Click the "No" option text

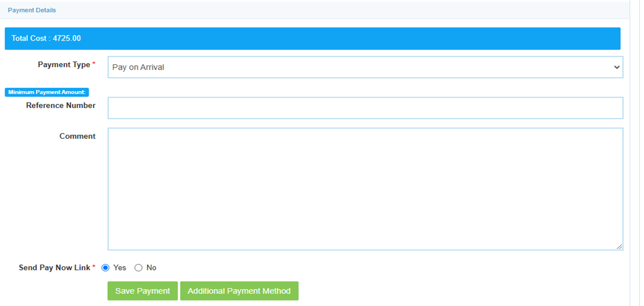point(151,268)
